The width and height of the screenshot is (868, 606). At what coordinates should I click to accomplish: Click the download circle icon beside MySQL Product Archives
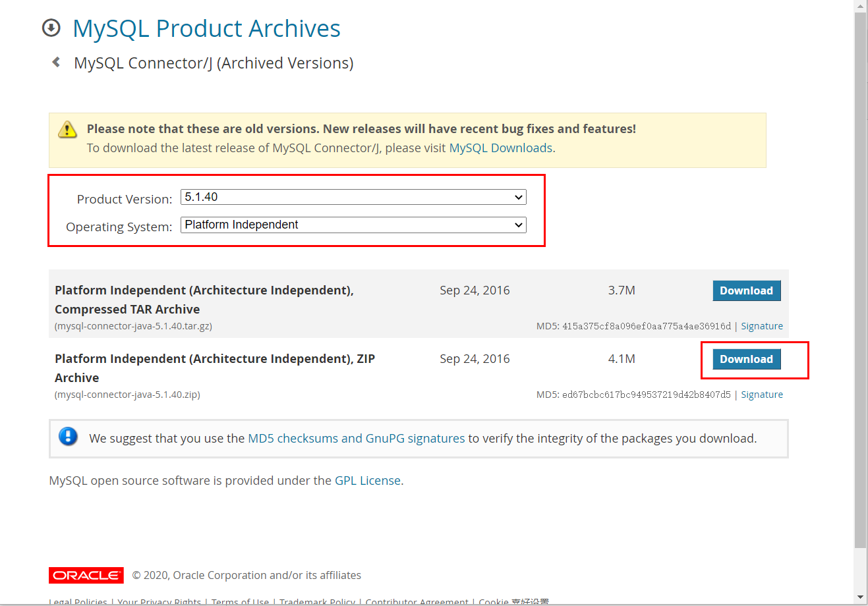51,28
